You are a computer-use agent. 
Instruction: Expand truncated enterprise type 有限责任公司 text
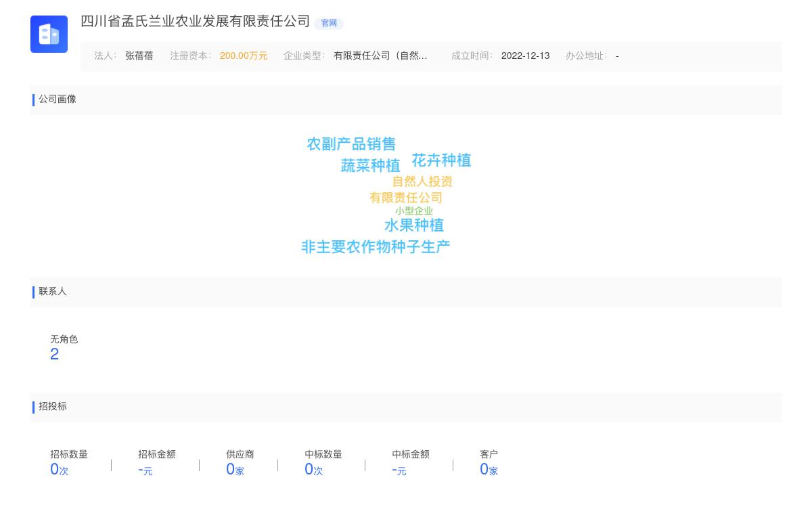pos(380,56)
